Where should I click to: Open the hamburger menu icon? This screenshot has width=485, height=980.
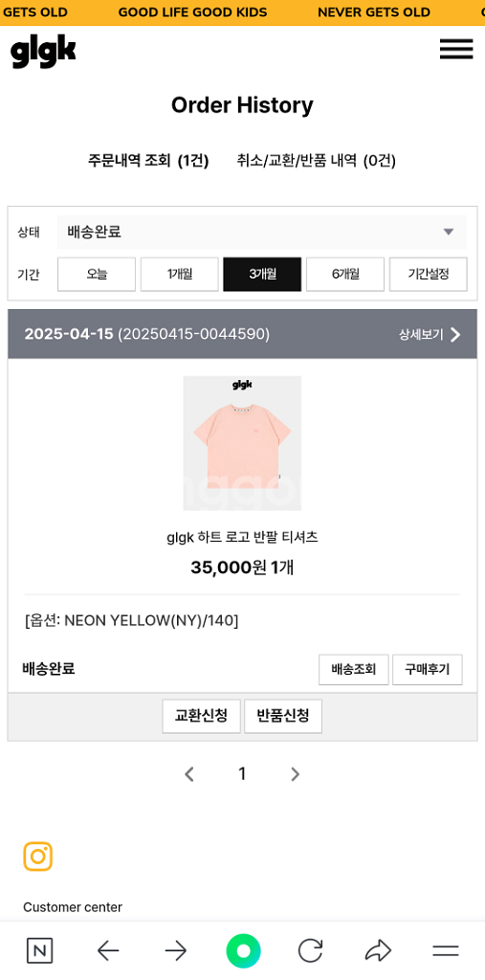point(456,49)
